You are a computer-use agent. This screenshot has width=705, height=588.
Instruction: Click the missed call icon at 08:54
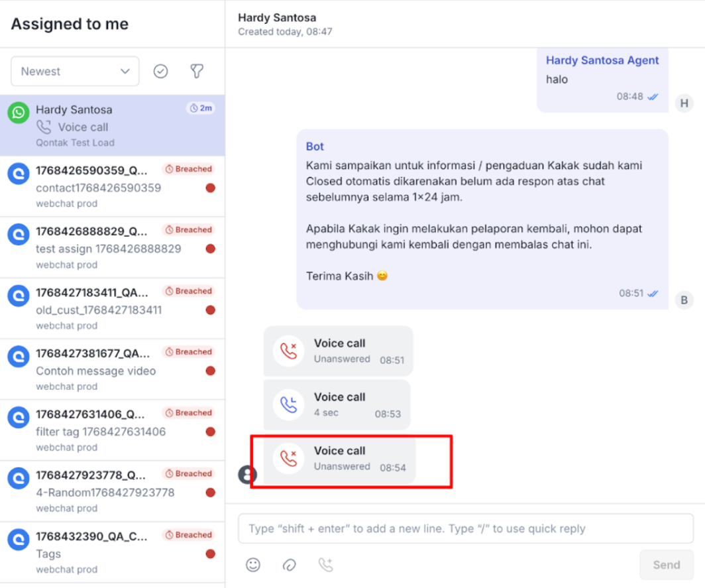tap(289, 458)
